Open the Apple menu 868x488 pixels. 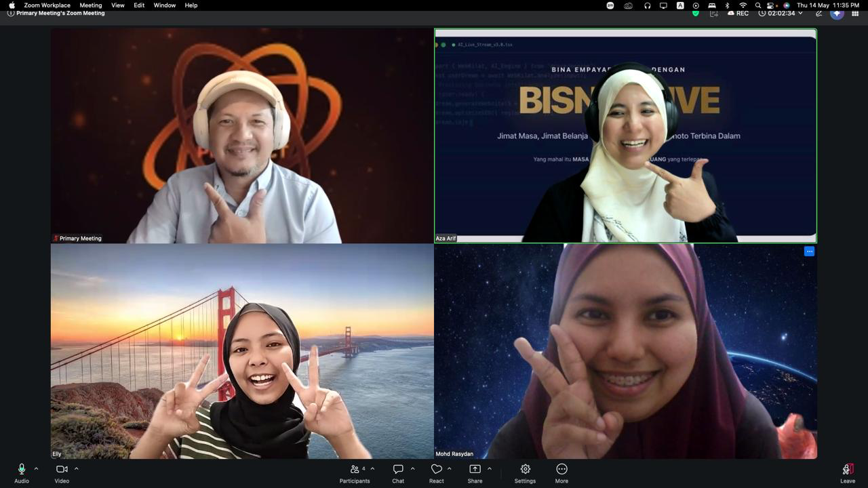(x=12, y=5)
